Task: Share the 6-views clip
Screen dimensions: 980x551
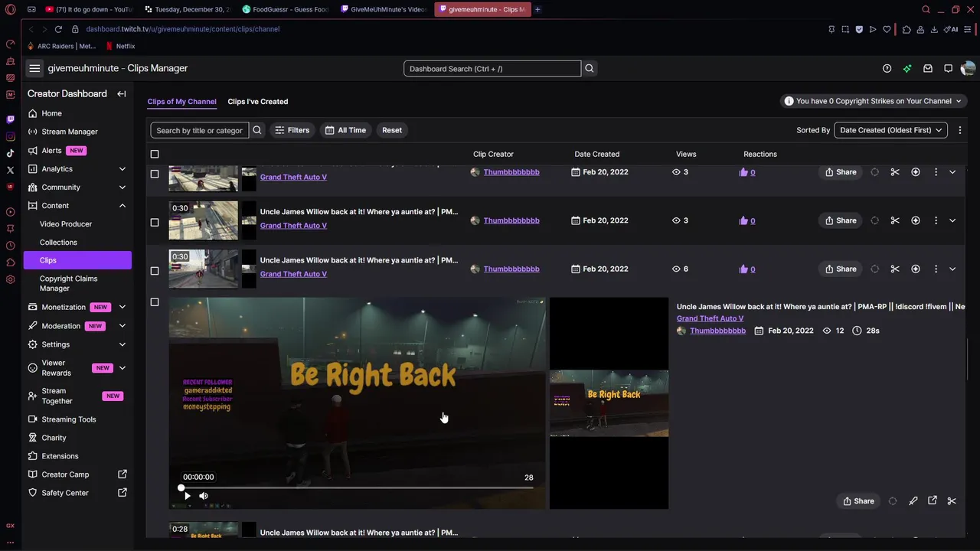Action: [x=841, y=269]
